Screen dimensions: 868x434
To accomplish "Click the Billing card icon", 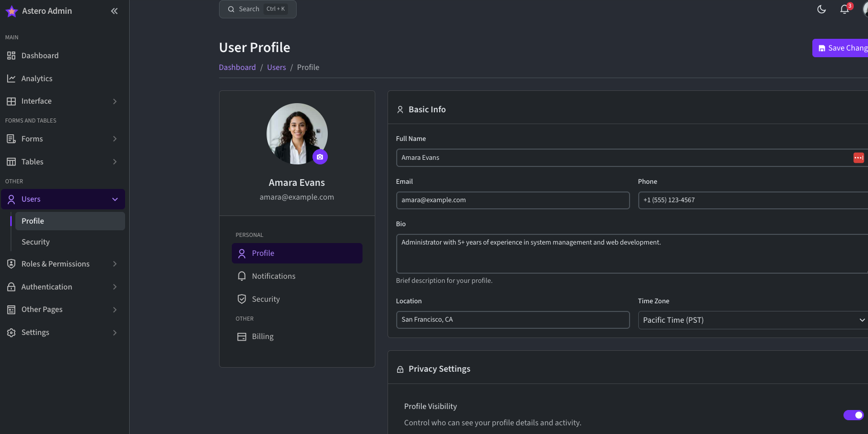I will (x=242, y=337).
